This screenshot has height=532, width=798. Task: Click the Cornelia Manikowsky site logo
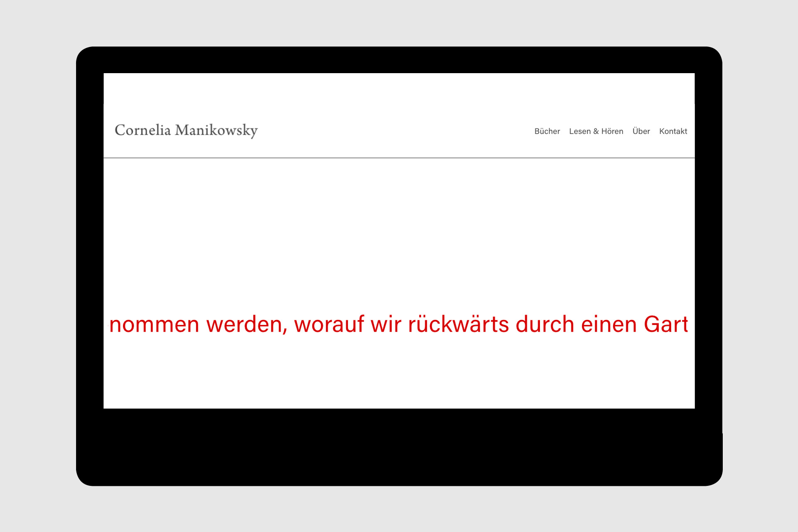point(186,131)
